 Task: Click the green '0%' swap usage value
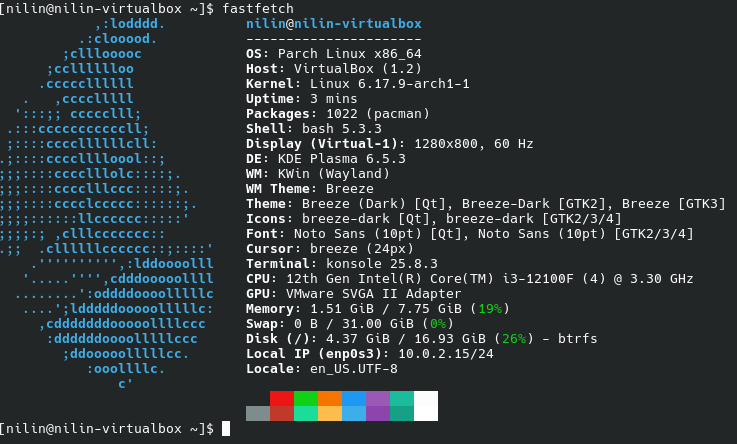point(438,324)
